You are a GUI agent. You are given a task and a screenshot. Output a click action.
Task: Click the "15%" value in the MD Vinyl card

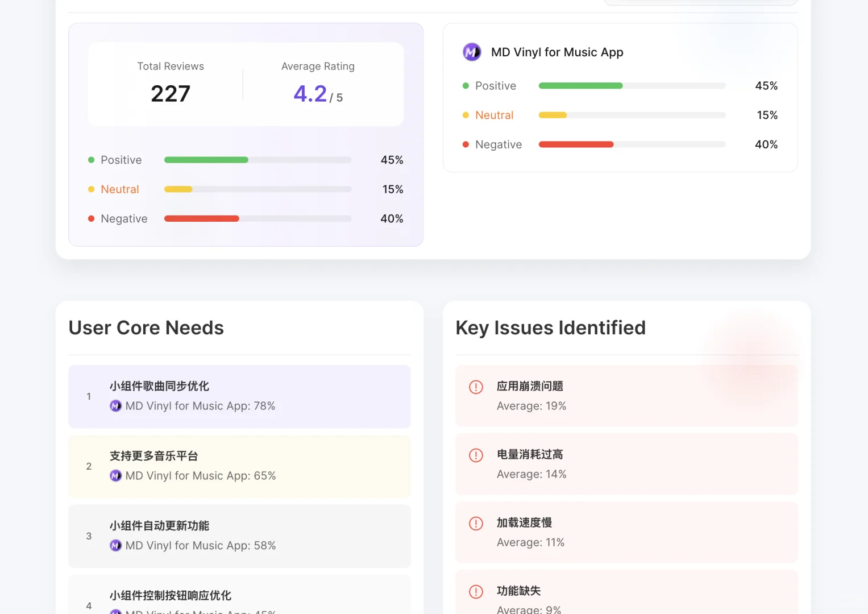(x=767, y=115)
